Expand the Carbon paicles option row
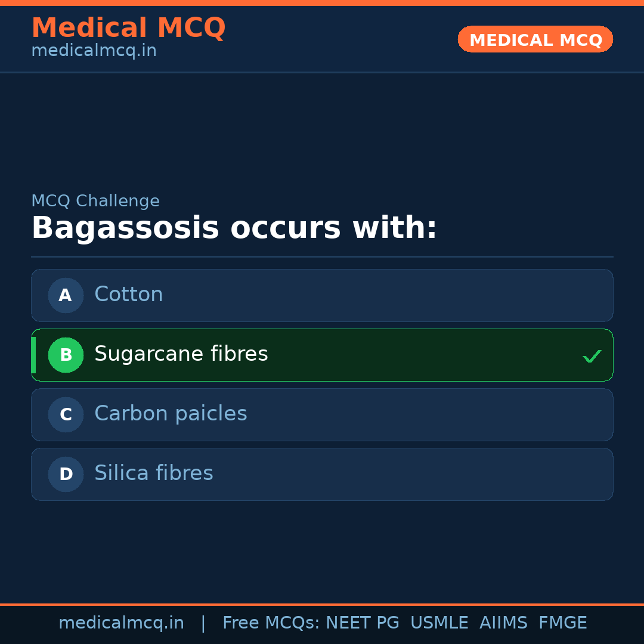Screen dimensions: 644x644 click(x=322, y=414)
